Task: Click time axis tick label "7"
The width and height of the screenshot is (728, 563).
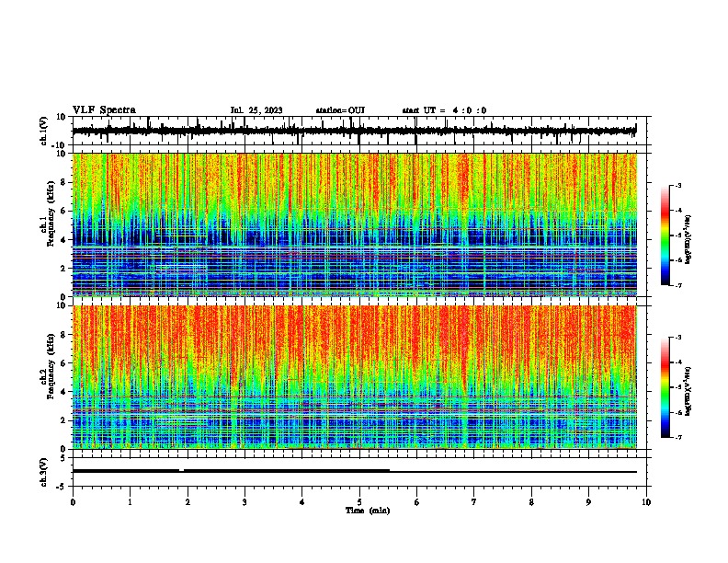Action: [x=474, y=502]
